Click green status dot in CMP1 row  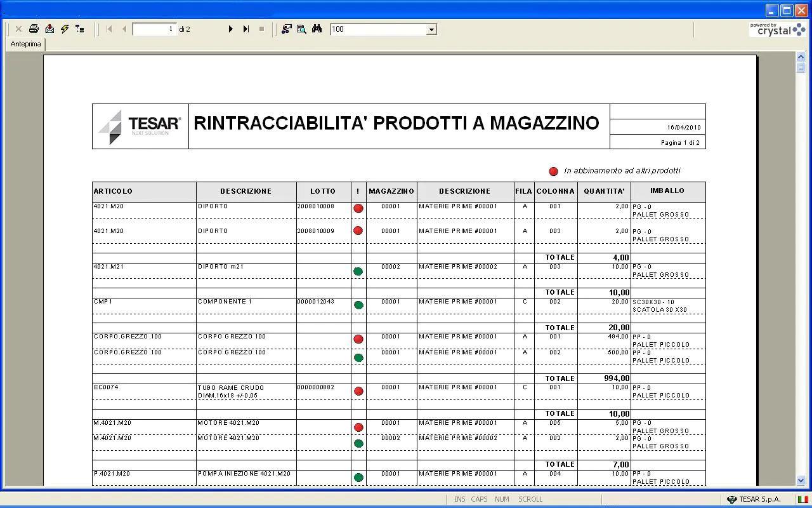coord(358,305)
